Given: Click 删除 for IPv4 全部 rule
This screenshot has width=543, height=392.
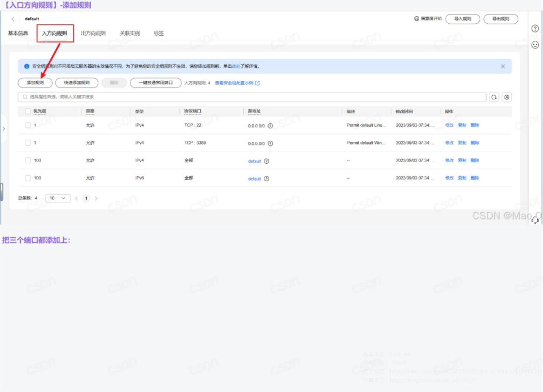Looking at the screenshot, I should pos(475,161).
